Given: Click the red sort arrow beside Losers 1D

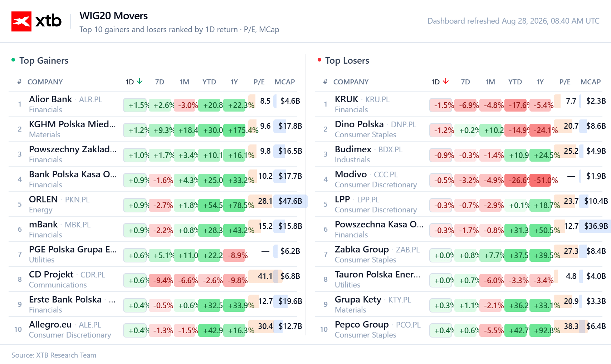Looking at the screenshot, I should pyautogui.click(x=445, y=82).
